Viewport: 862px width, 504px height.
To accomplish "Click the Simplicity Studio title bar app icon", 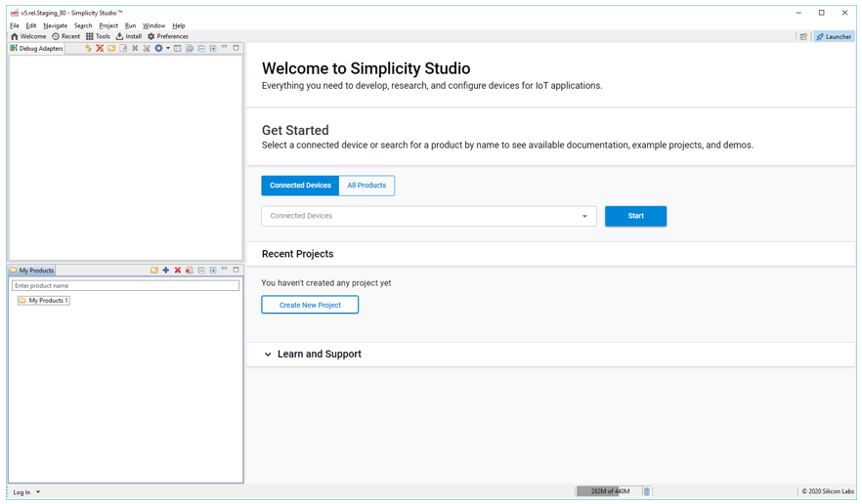I will 15,13.
